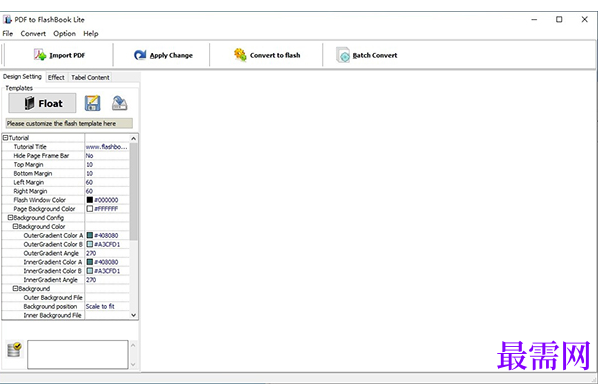Collapse the Background Config group

tap(10, 218)
